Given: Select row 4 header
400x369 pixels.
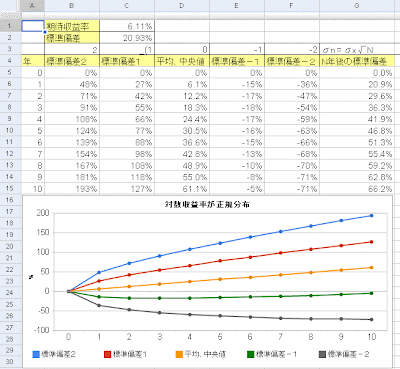Looking at the screenshot, I should [10, 61].
